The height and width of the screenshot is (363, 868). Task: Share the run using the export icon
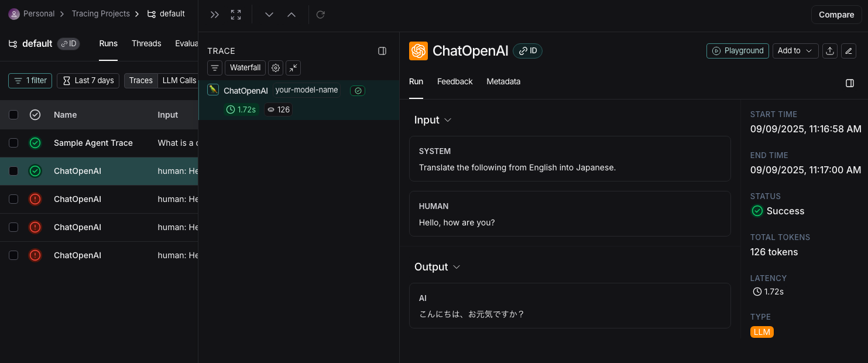(830, 51)
